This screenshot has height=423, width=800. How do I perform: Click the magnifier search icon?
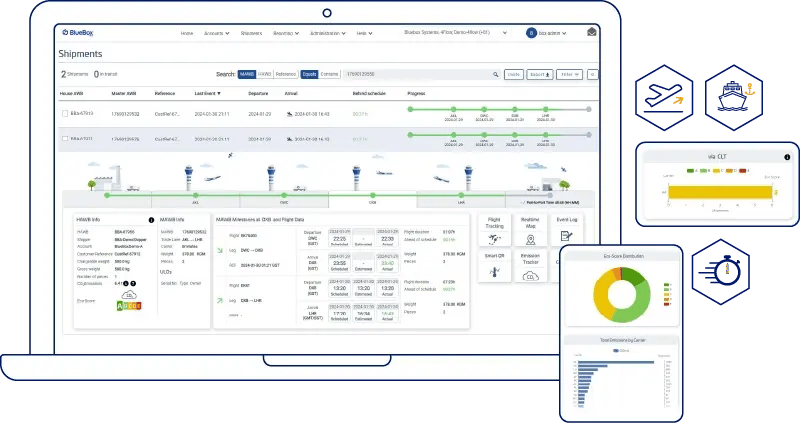click(x=495, y=74)
